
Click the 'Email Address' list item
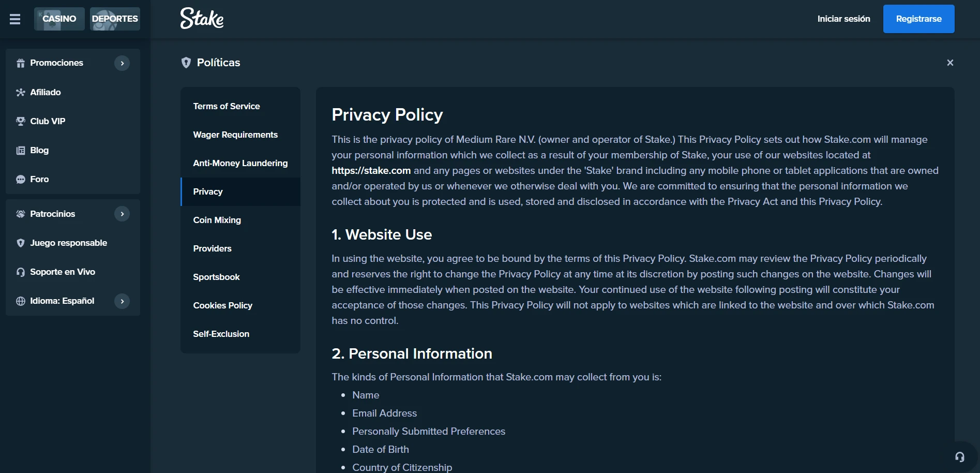pos(384,413)
